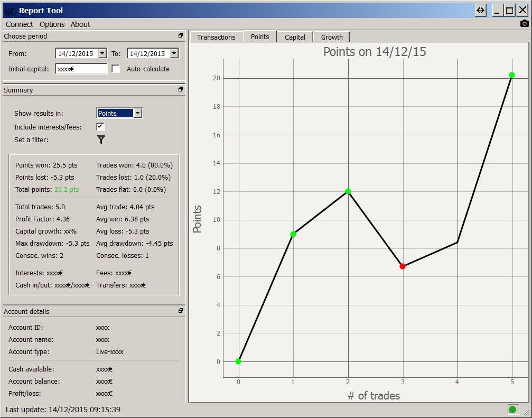
Task: Click the filter funnel icon
Action: pos(101,140)
